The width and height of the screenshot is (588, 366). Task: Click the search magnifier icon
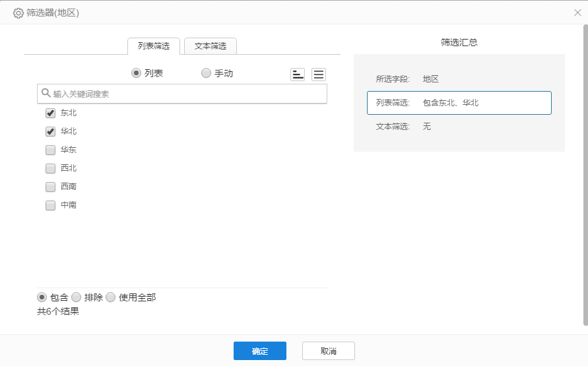[x=46, y=94]
